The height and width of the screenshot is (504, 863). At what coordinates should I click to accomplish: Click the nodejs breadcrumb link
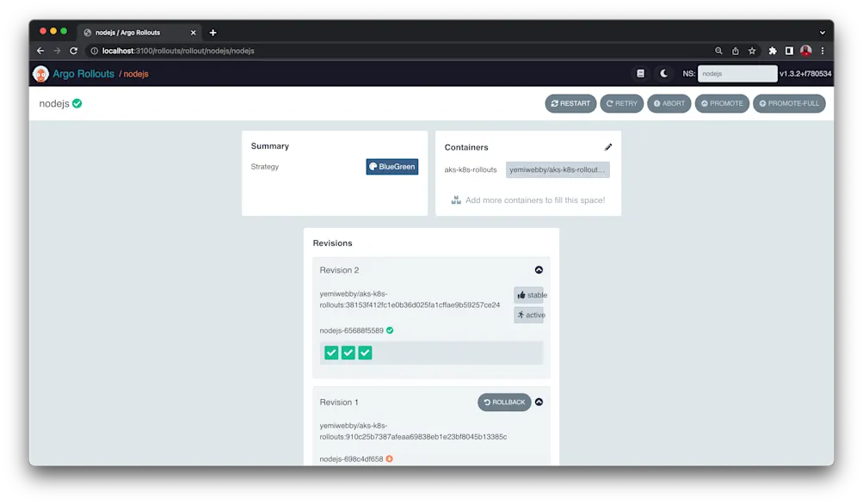pos(136,74)
